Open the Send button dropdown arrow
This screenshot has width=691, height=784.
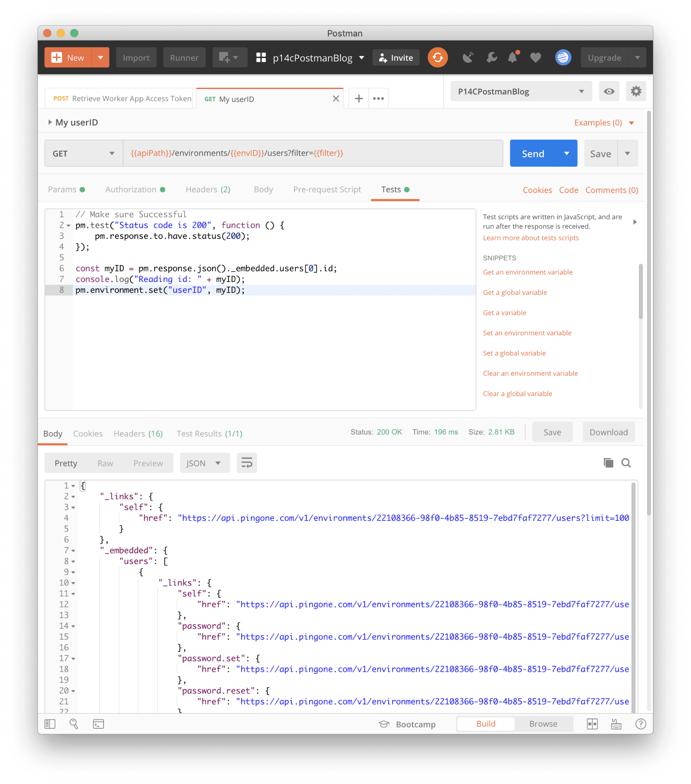[567, 153]
